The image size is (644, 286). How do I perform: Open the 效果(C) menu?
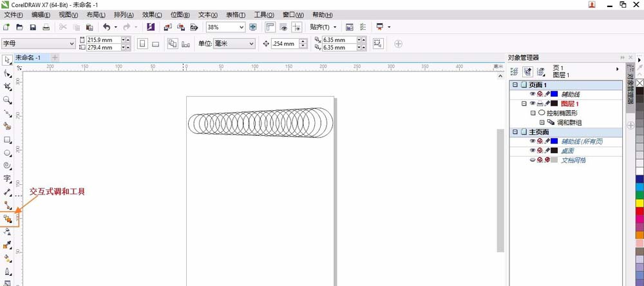[152, 14]
